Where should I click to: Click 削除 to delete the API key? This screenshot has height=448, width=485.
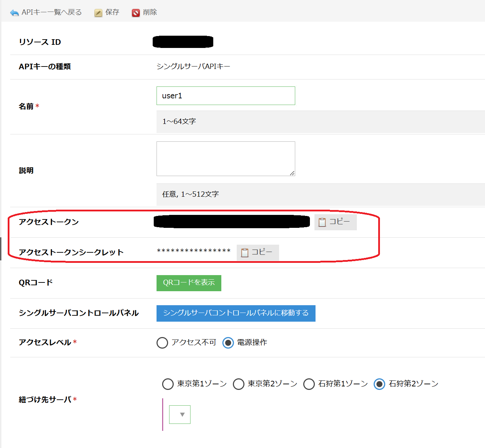point(144,12)
